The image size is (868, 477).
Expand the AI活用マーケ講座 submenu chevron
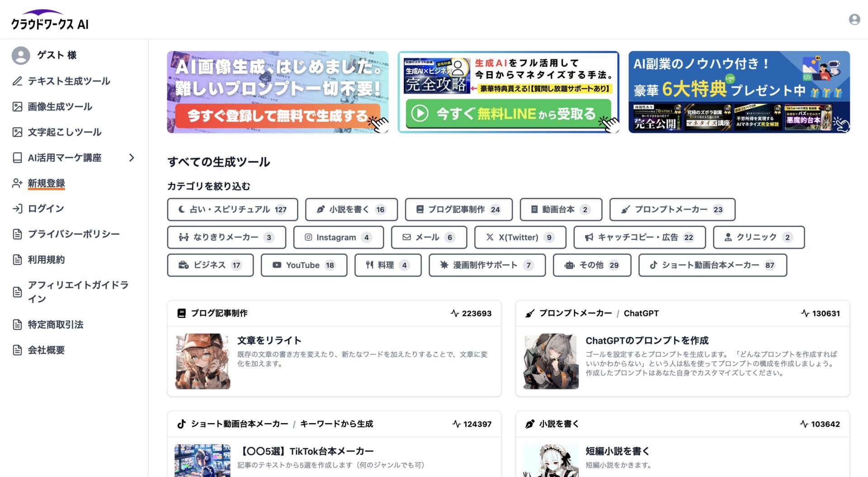pyautogui.click(x=132, y=158)
